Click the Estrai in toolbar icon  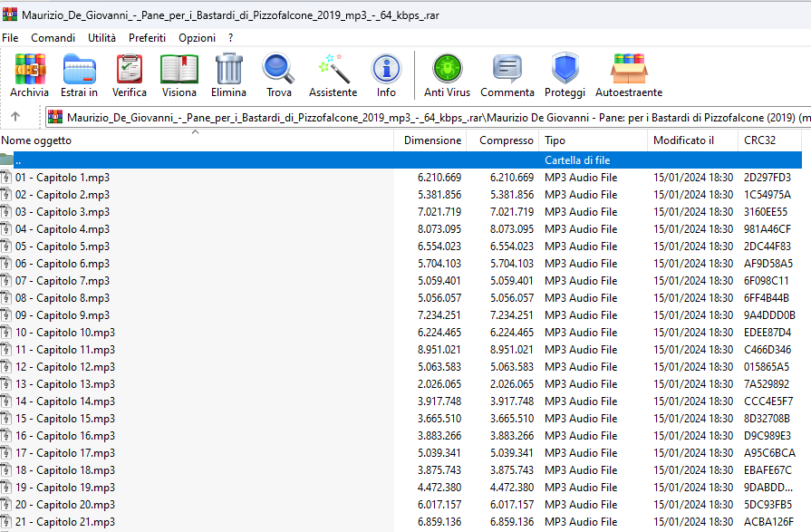click(79, 69)
